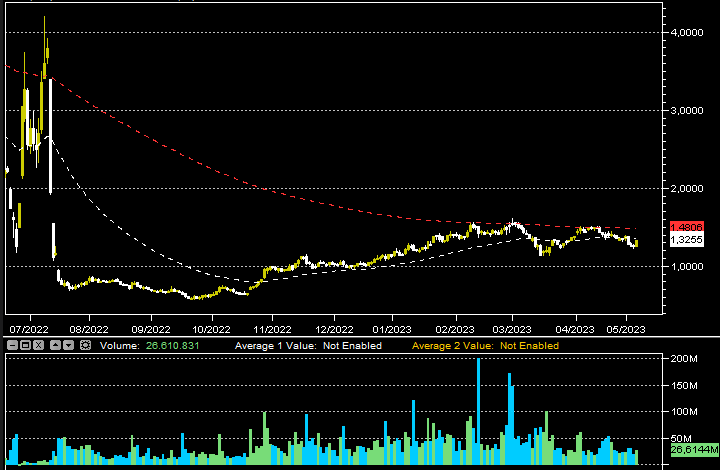The height and width of the screenshot is (470, 720).
Task: Click the 11/2022 date axis label
Action: point(272,329)
